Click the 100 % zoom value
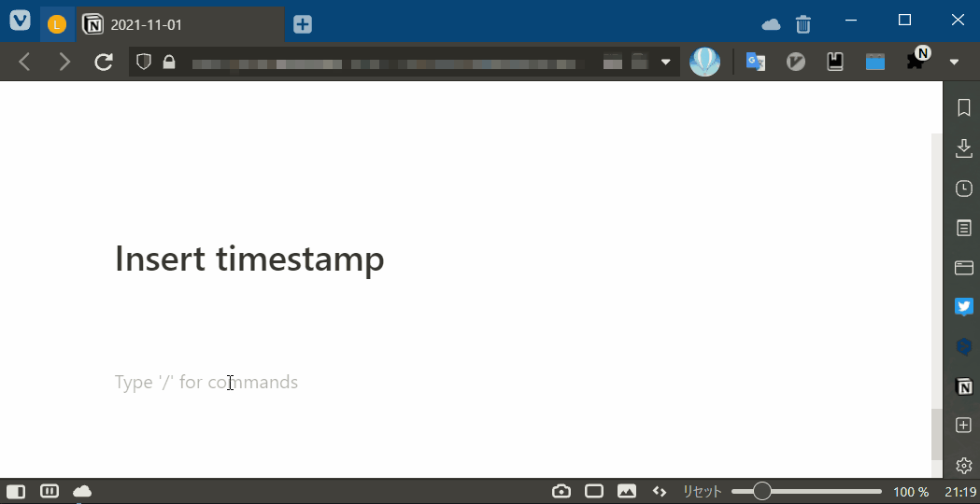Screen dimensions: 980x504 coord(911,492)
